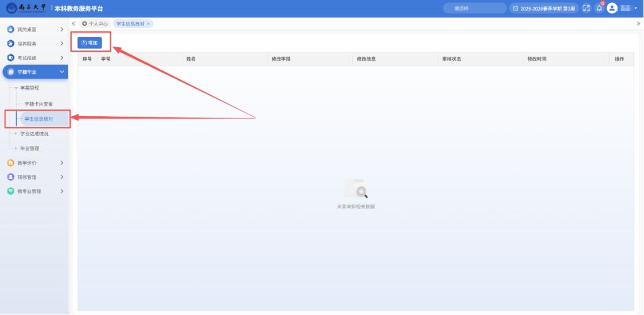Click the 增加 button
The image size is (644, 315).
point(90,43)
